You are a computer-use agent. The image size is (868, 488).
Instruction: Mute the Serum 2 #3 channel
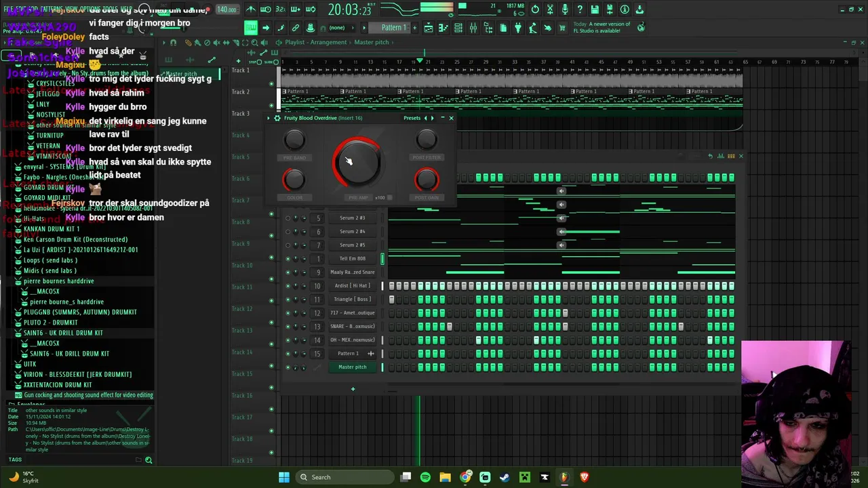click(x=288, y=218)
